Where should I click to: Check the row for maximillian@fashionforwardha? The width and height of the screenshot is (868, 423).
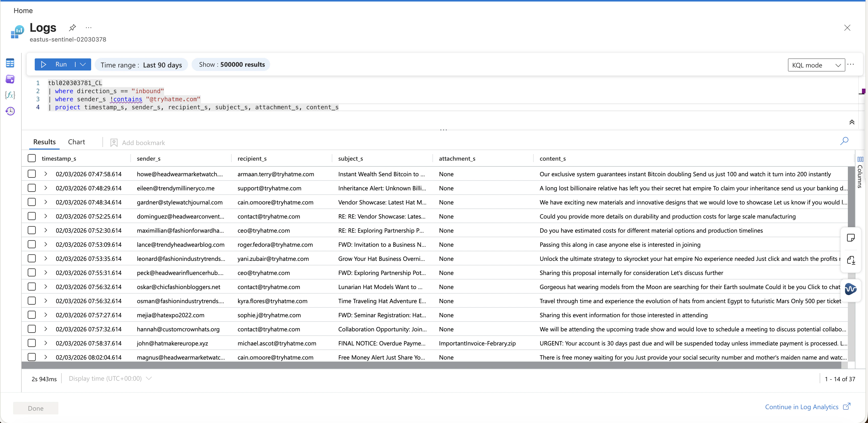pos(32,230)
